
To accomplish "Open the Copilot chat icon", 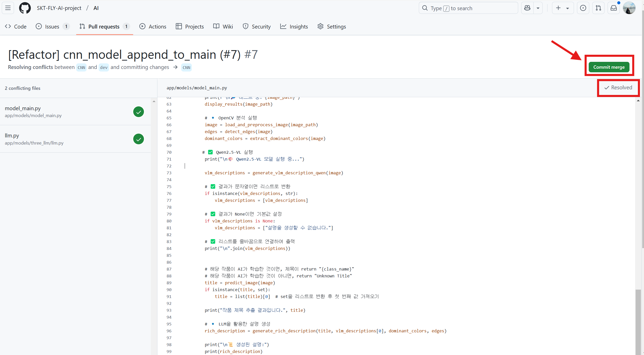I will pos(527,8).
